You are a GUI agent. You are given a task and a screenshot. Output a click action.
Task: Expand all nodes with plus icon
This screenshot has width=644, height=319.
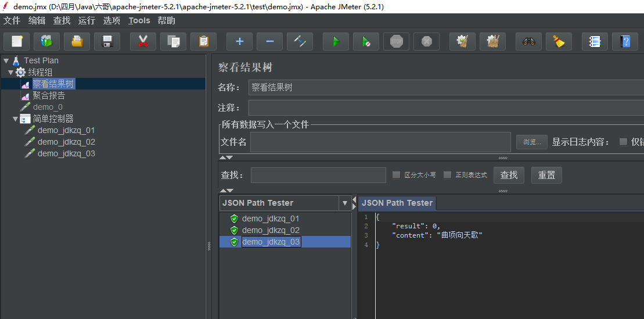point(239,41)
